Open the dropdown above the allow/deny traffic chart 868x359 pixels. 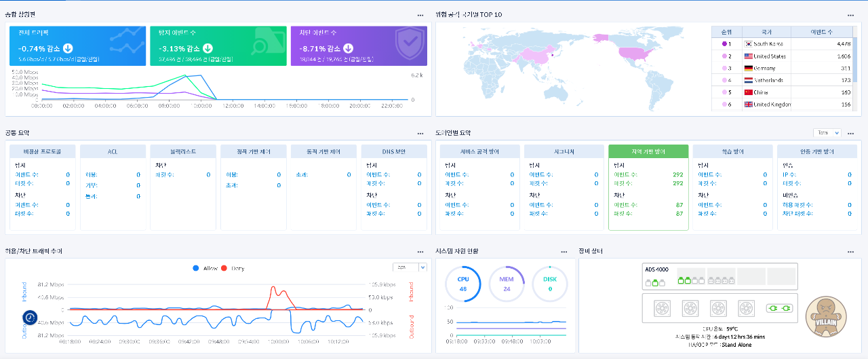(x=410, y=267)
